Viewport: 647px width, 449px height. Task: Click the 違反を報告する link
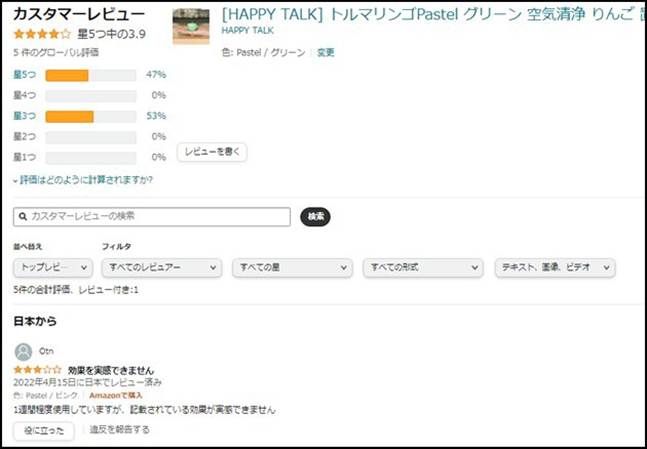[119, 430]
